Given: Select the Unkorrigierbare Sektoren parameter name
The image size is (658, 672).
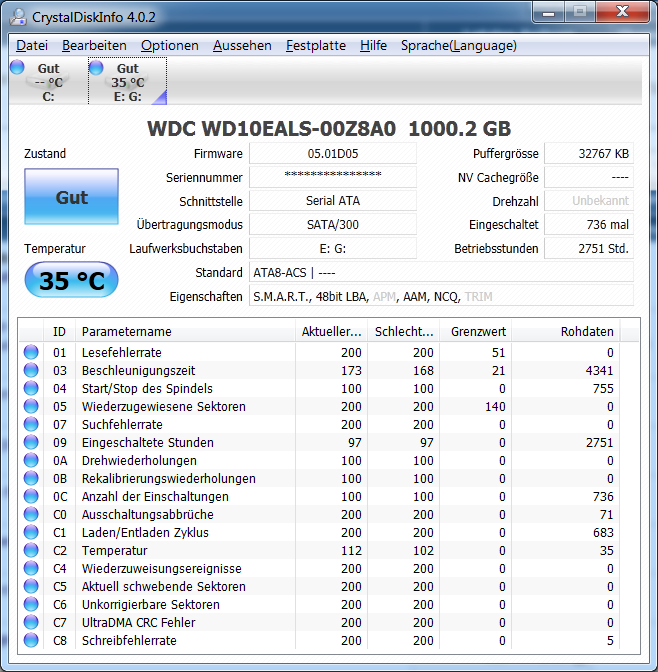Looking at the screenshot, I should pyautogui.click(x=150, y=604).
